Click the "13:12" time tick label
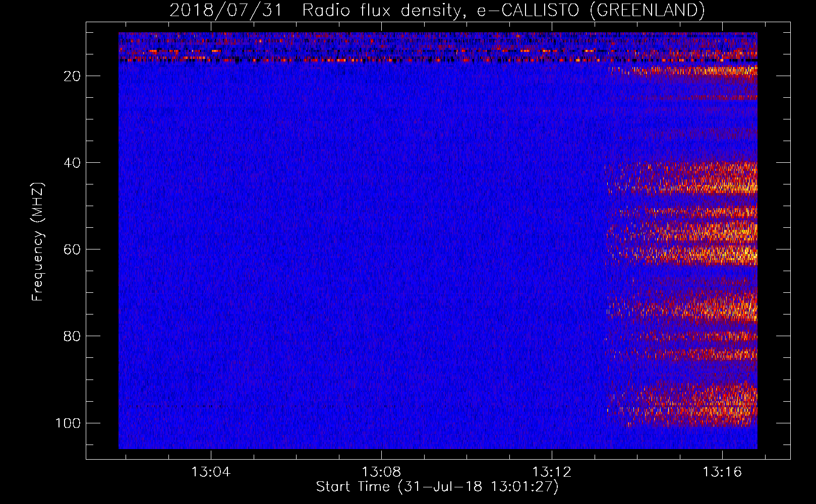 point(552,472)
